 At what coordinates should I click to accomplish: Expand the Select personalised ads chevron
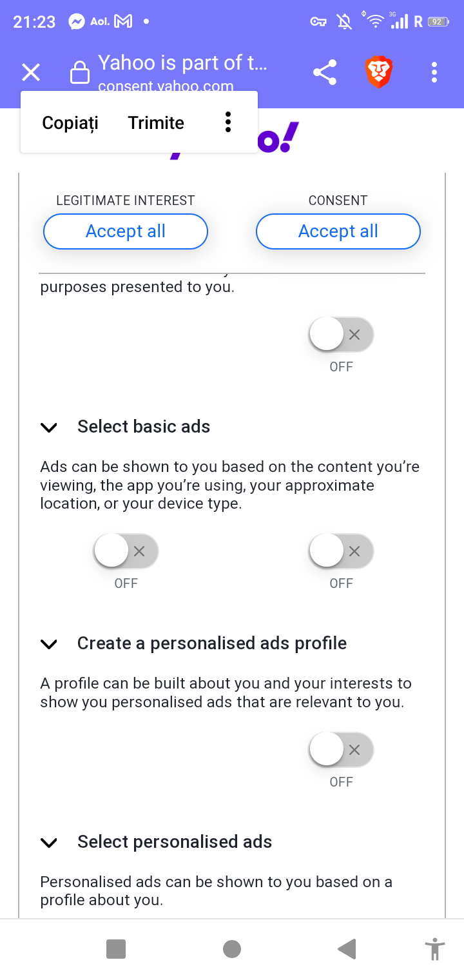49,842
